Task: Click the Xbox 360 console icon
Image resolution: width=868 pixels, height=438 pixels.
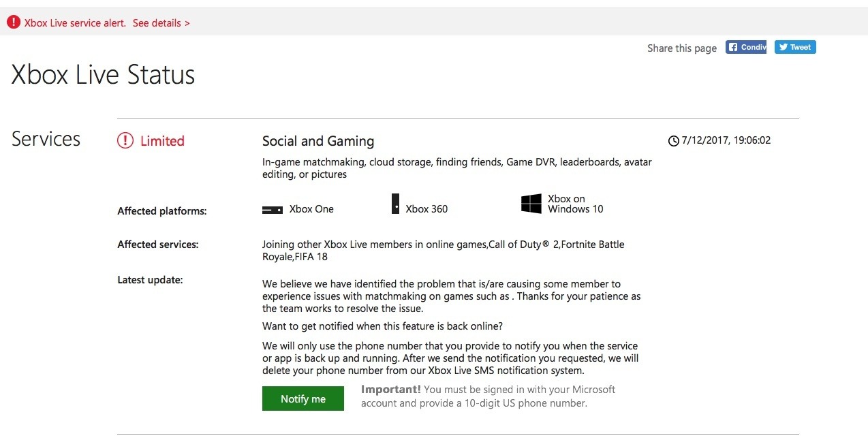Action: pos(395,204)
